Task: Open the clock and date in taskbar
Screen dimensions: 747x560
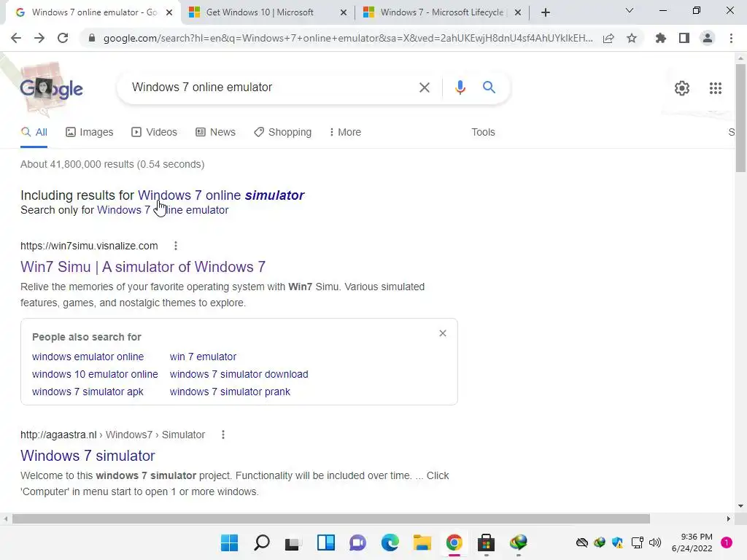Action: 692,542
